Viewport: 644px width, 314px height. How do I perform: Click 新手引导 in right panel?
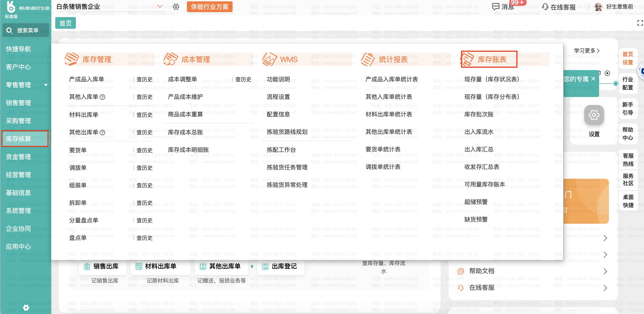pos(628,109)
